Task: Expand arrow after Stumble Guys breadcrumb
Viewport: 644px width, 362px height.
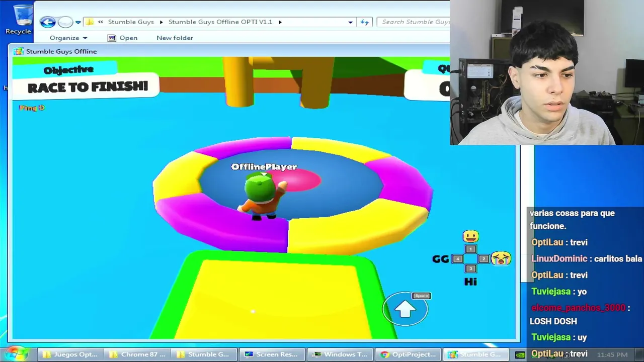Action: point(162,22)
